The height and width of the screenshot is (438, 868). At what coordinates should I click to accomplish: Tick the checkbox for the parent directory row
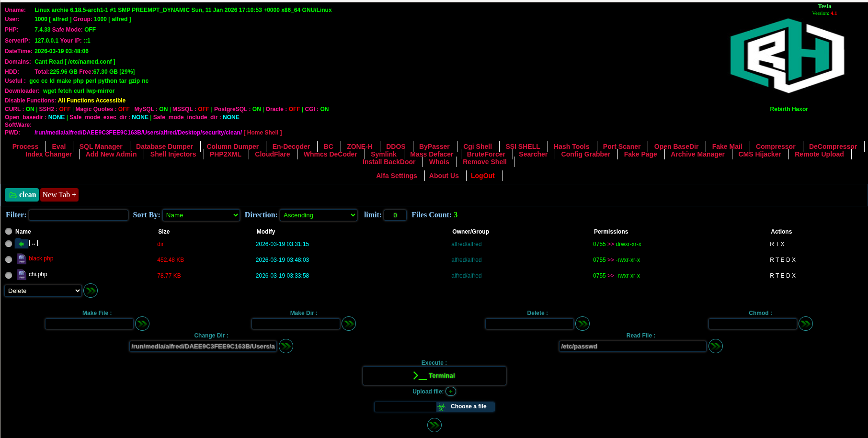pyautogui.click(x=9, y=244)
